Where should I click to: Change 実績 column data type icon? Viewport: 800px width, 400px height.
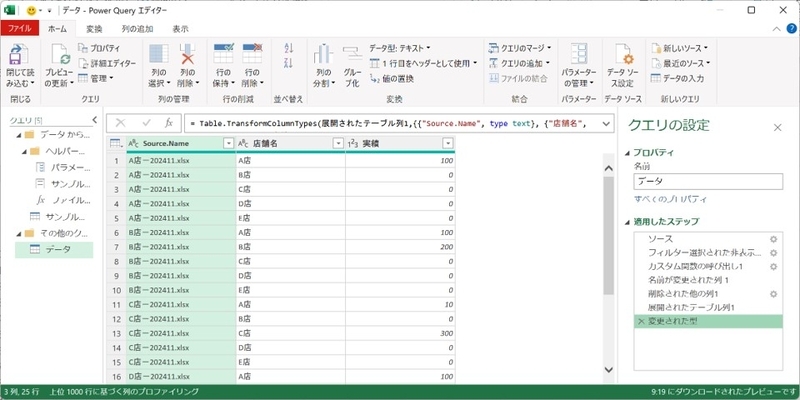[x=353, y=144]
